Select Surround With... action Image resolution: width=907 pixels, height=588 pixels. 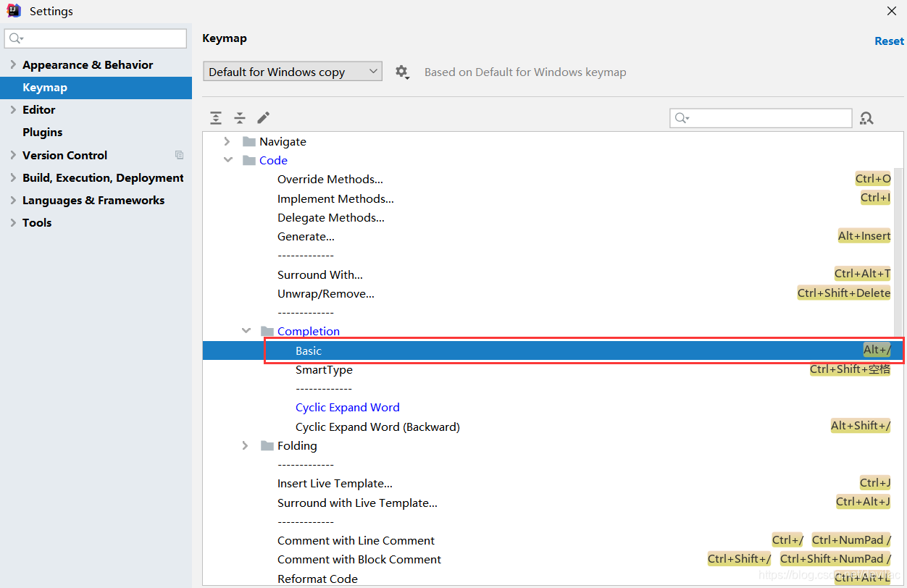(x=320, y=274)
